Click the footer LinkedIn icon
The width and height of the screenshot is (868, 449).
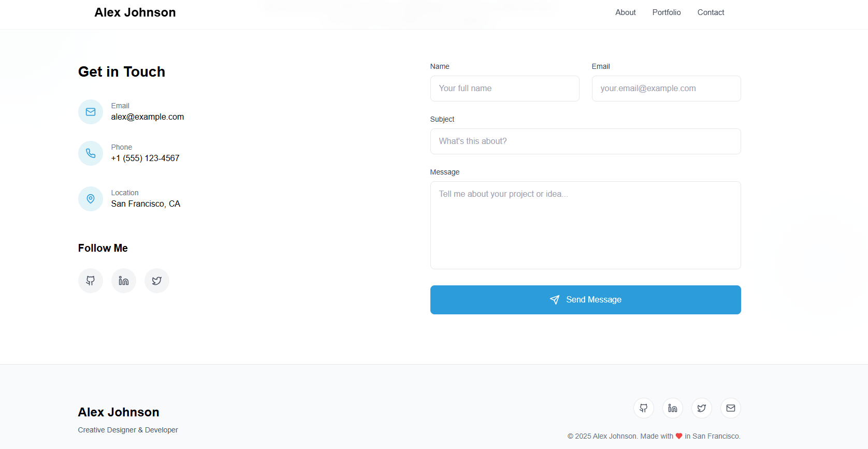pos(673,408)
